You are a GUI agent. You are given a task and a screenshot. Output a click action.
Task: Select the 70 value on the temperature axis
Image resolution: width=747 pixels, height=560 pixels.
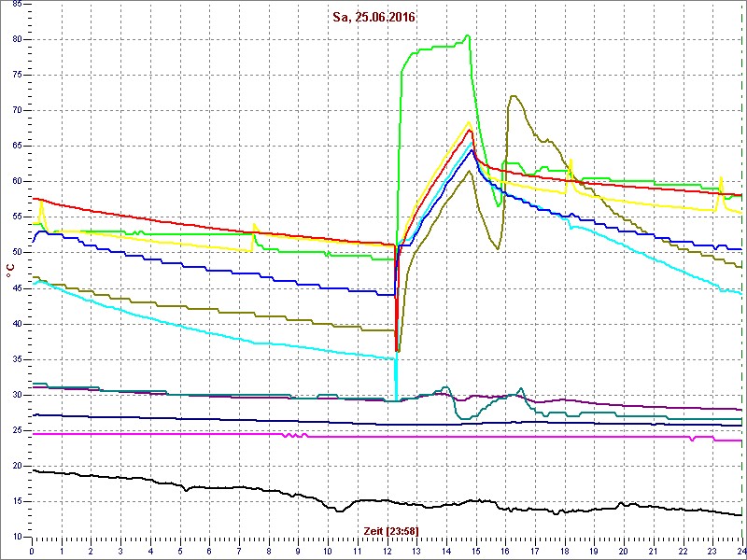16,110
